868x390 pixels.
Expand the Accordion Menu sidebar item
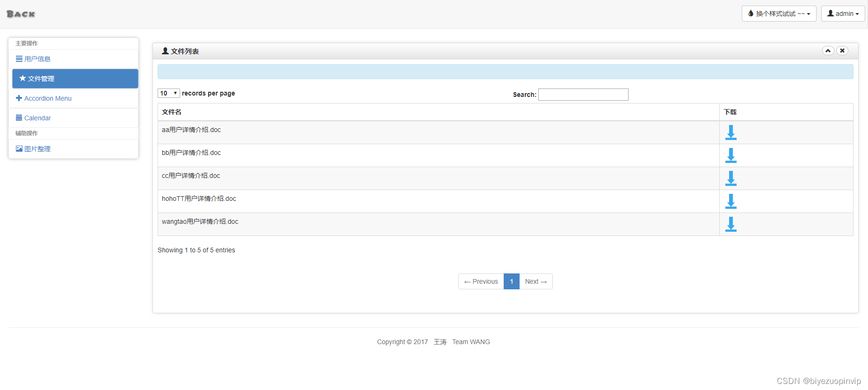(x=48, y=98)
